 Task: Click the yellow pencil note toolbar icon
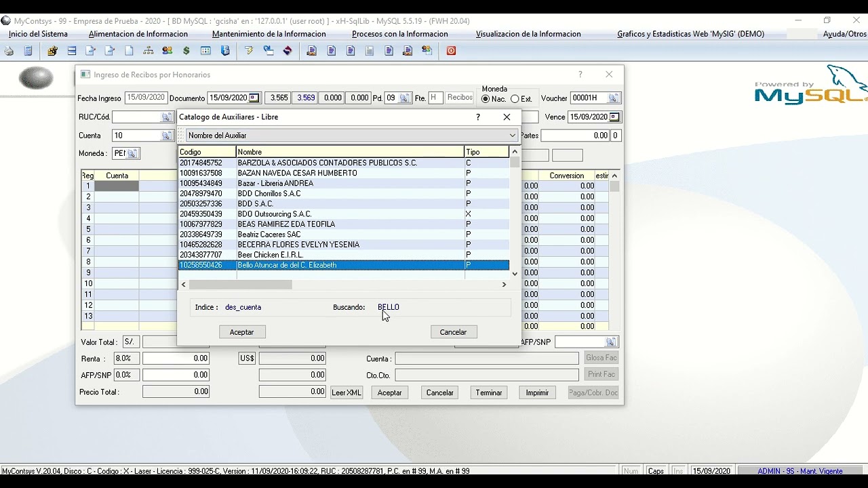249,51
